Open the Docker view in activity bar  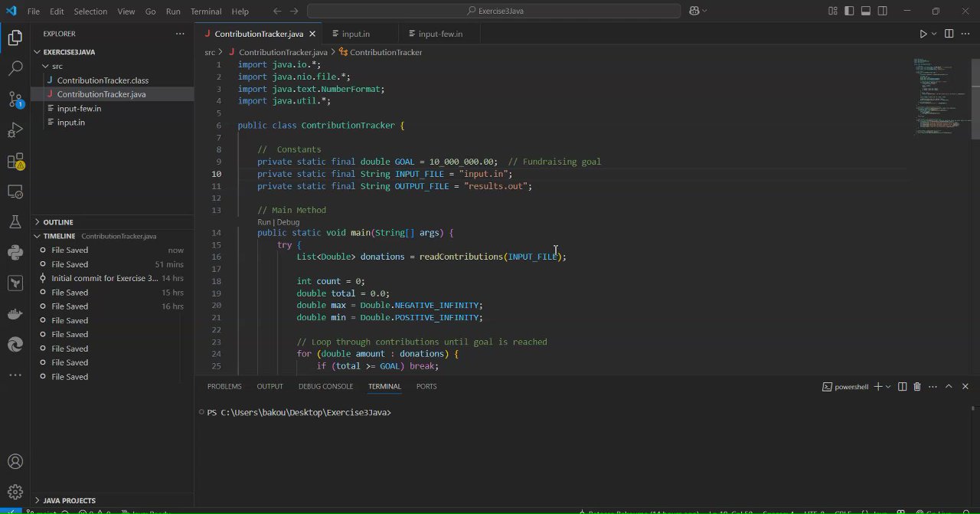click(x=15, y=314)
